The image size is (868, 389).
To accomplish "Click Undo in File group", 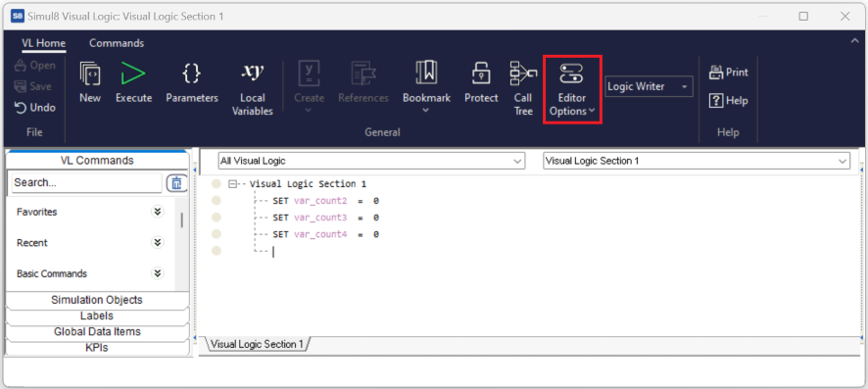I will point(35,108).
